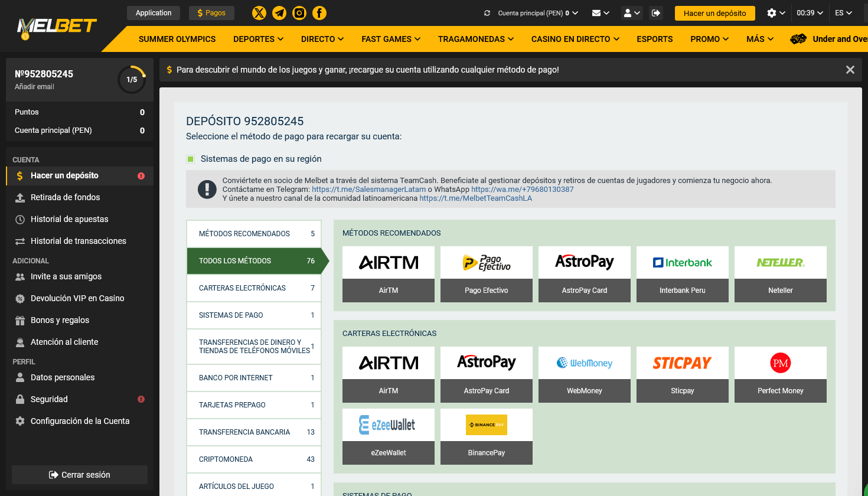Click the arrows icon for Historial de transacciones
Screen dimensions: 868x496
click(20, 242)
